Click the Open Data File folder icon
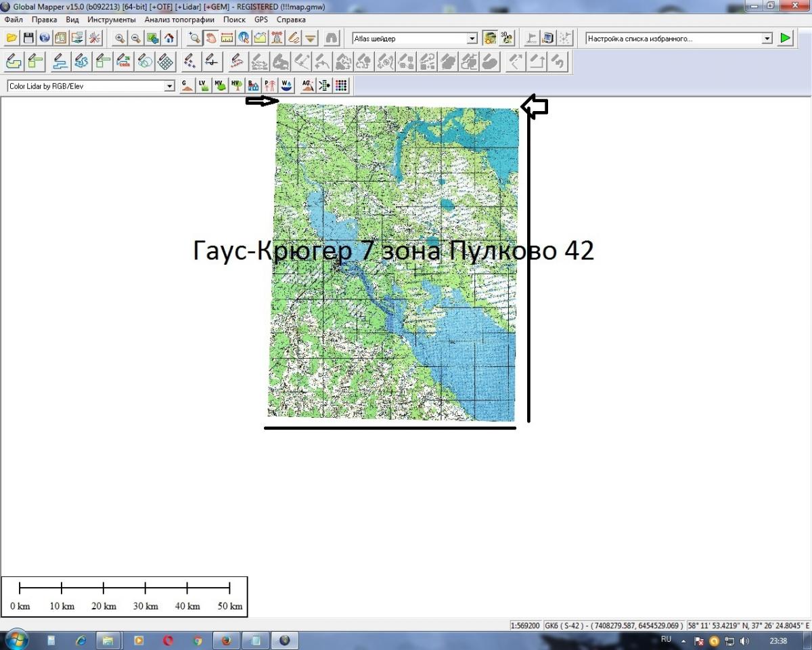 click(x=12, y=39)
